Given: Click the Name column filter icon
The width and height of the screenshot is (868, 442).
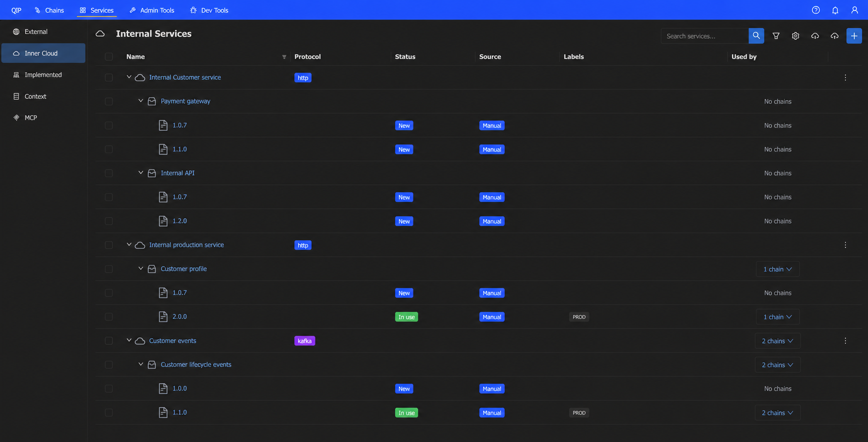Looking at the screenshot, I should (x=284, y=57).
